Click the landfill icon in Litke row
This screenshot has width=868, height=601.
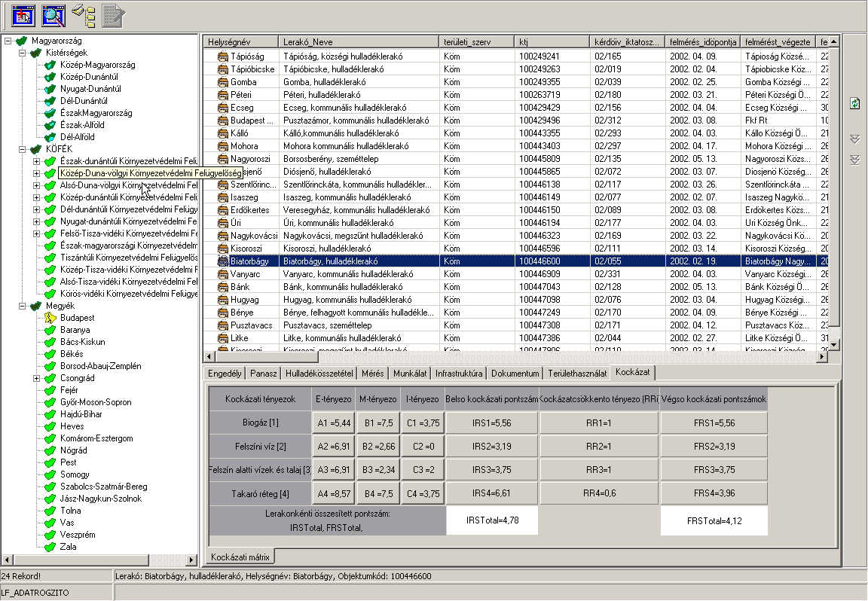click(222, 338)
